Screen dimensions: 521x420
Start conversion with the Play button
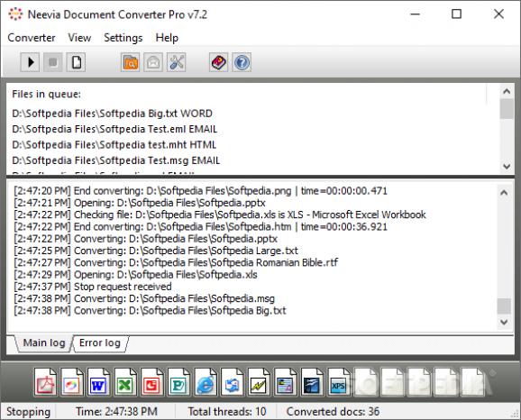pos(30,62)
